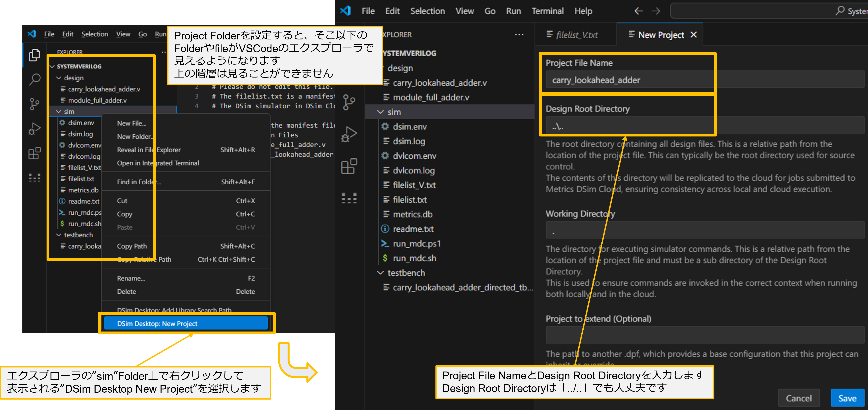Open module_full_adder.v in left explorer
Image resolution: width=868 pixels, height=410 pixels.
pyautogui.click(x=97, y=100)
